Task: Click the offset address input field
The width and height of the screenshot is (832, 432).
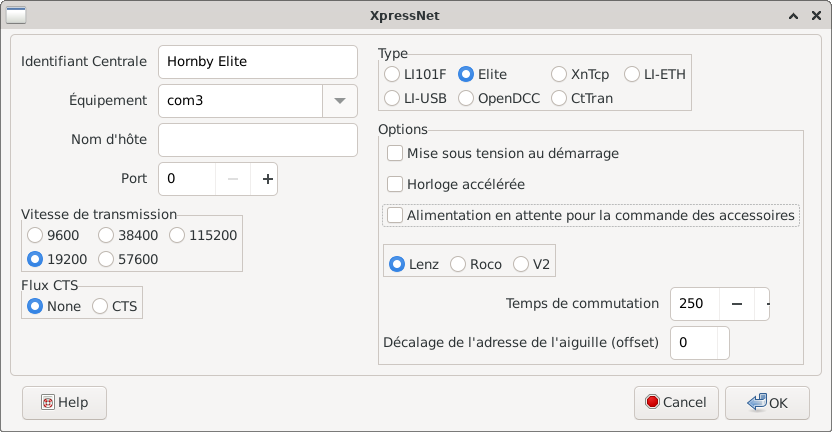Action: click(694, 342)
